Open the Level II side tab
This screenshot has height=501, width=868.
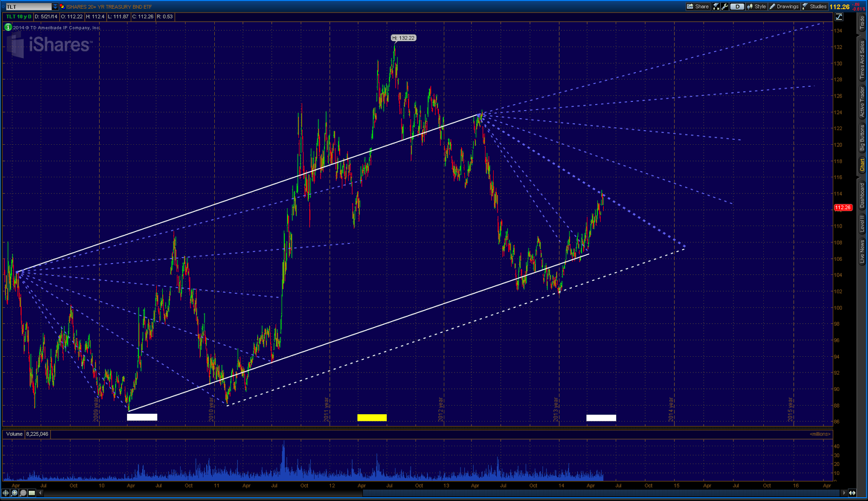tap(862, 224)
